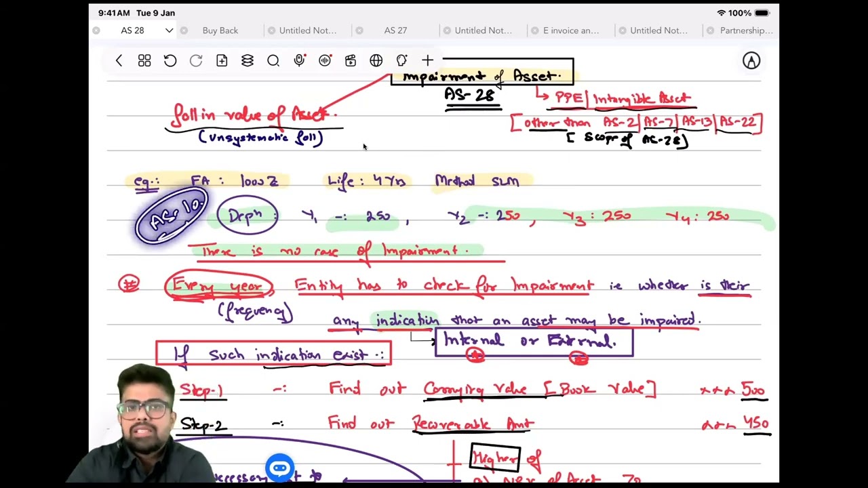
Task: Tap the battery indicator icon
Action: [762, 13]
